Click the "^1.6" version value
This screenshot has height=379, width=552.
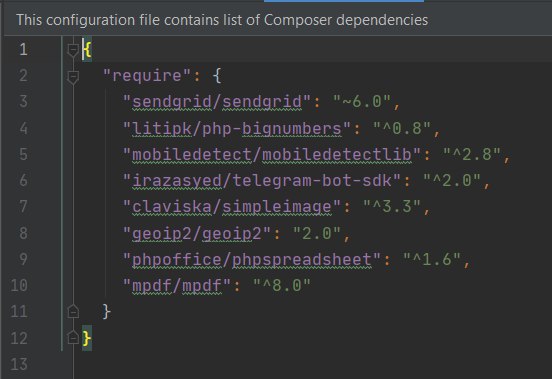coord(432,260)
